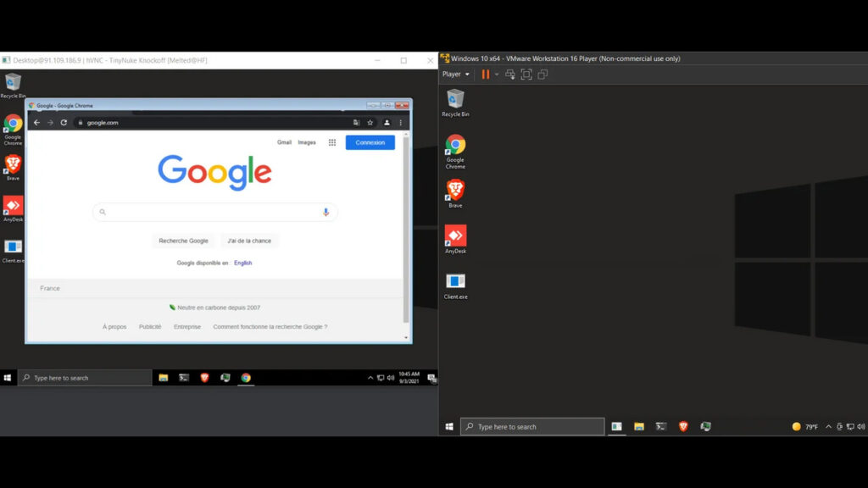Screen dimensions: 868x488
Task: Open the Player menu in VMware
Action: (x=455, y=75)
